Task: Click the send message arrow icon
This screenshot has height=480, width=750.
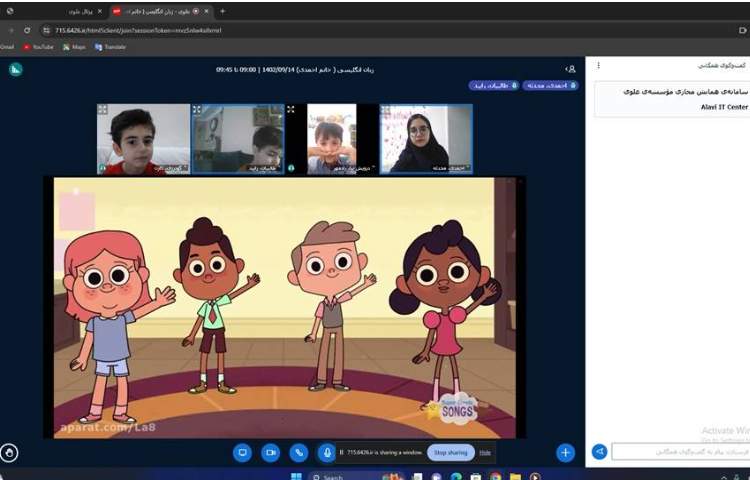Action: coord(600,452)
